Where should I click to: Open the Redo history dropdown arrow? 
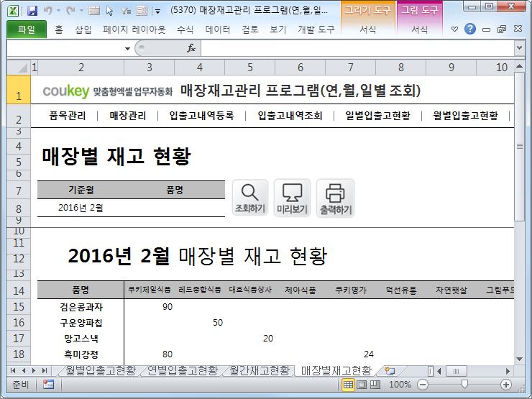tap(81, 11)
